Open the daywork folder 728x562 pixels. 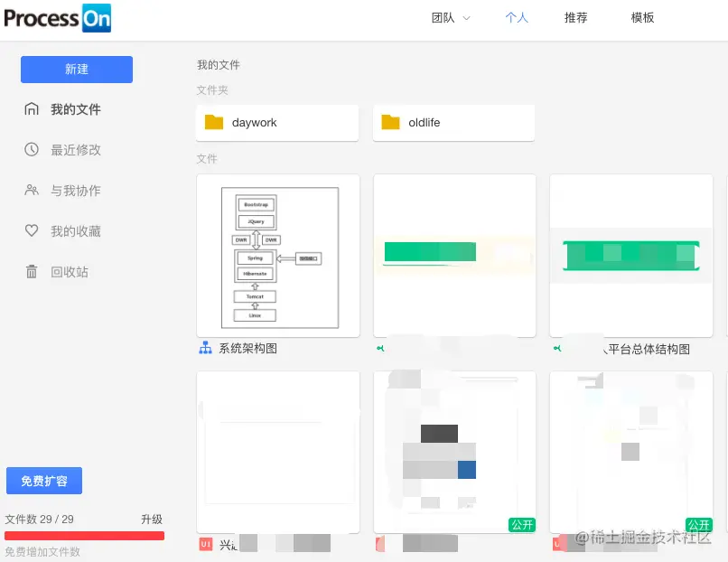pos(276,122)
